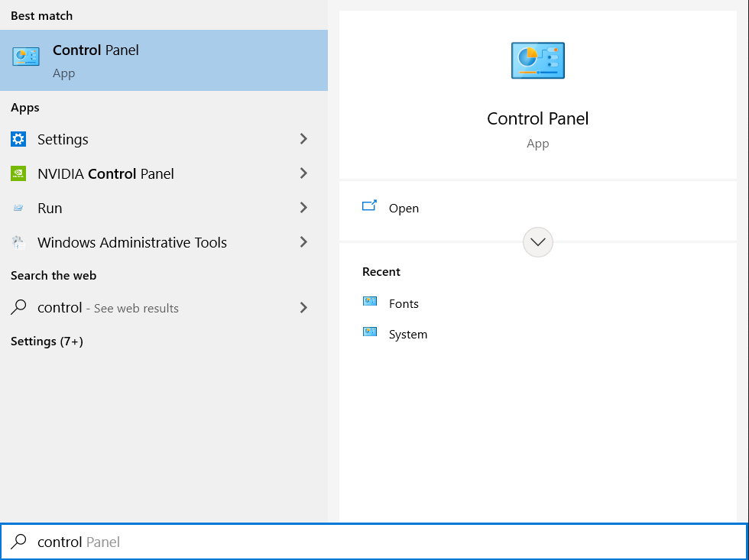Click the Run app icon

point(18,208)
